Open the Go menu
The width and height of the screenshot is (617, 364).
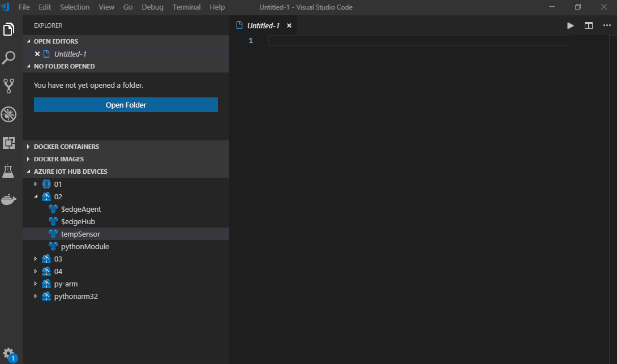pyautogui.click(x=128, y=7)
